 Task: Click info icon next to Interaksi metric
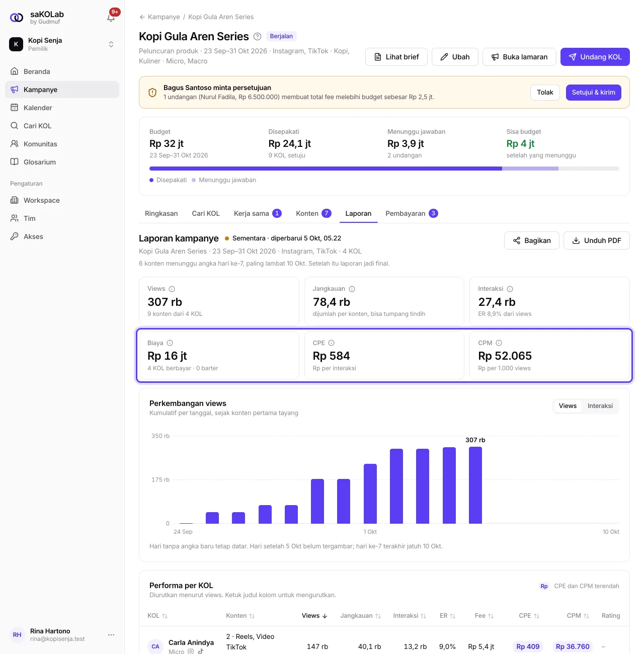[510, 289]
